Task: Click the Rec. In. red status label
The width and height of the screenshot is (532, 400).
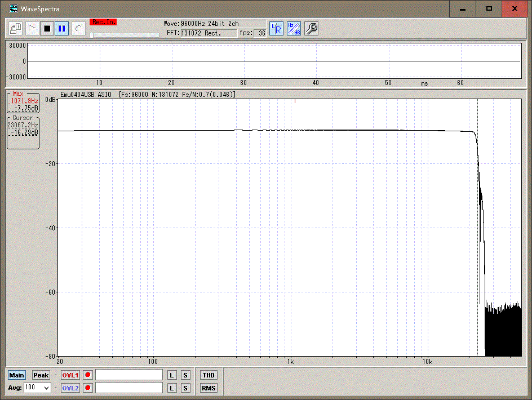Action: [x=104, y=22]
